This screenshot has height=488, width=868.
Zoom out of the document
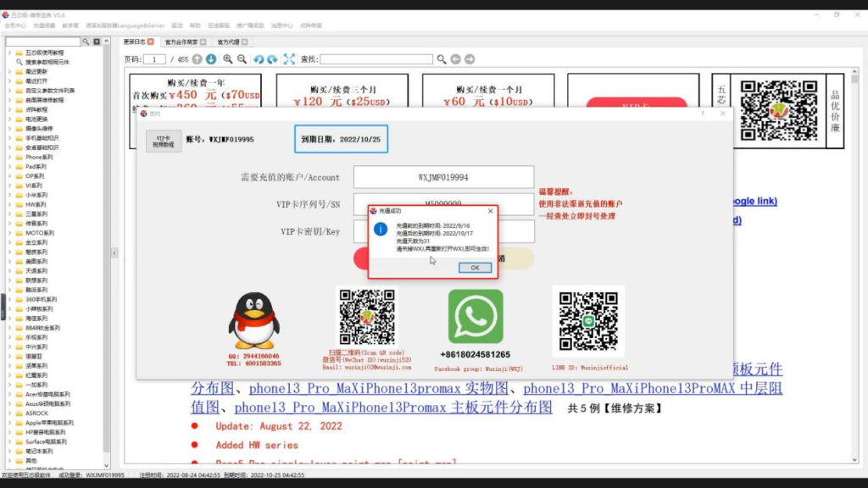242,59
